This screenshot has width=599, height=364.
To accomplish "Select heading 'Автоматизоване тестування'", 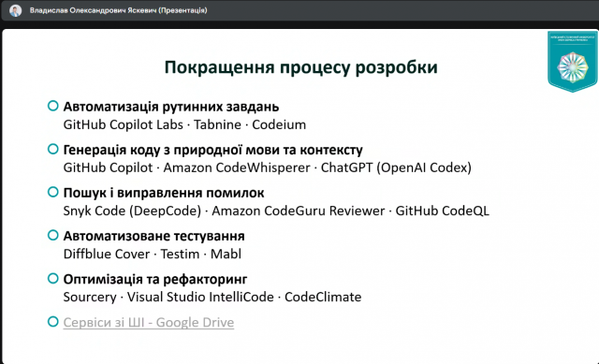I will click(x=153, y=236).
